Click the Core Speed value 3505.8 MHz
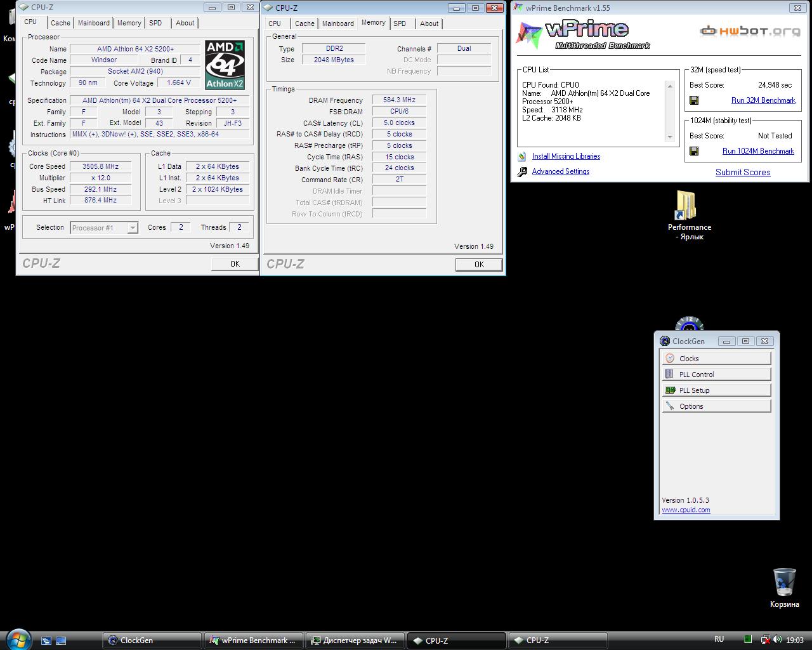Viewport: 812px width, 650px height. tap(100, 166)
